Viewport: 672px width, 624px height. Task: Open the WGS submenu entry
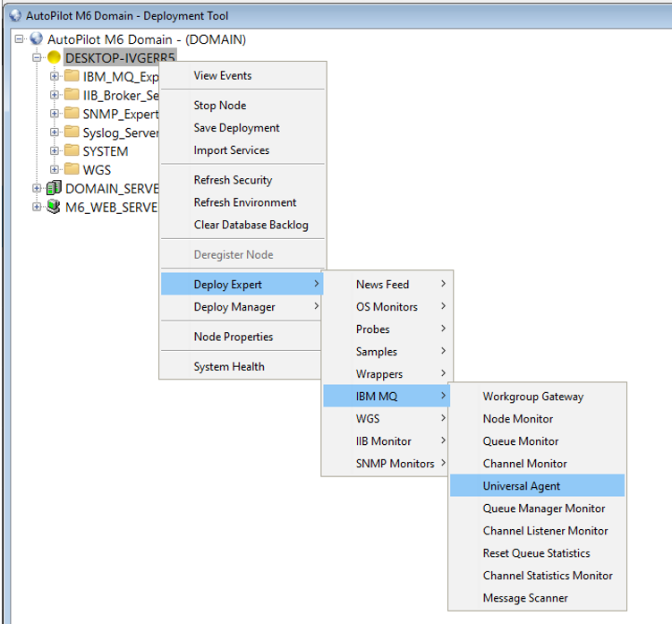387,419
